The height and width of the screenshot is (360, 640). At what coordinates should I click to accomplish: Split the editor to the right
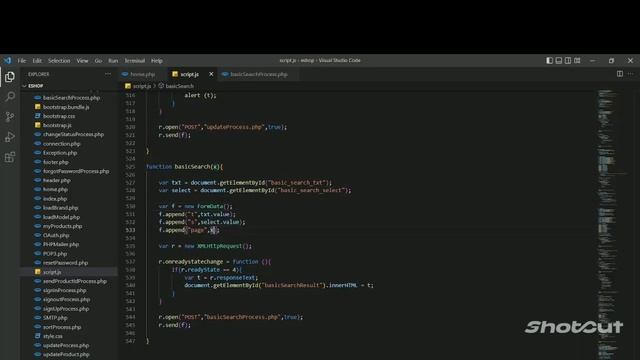pyautogui.click(x=620, y=74)
